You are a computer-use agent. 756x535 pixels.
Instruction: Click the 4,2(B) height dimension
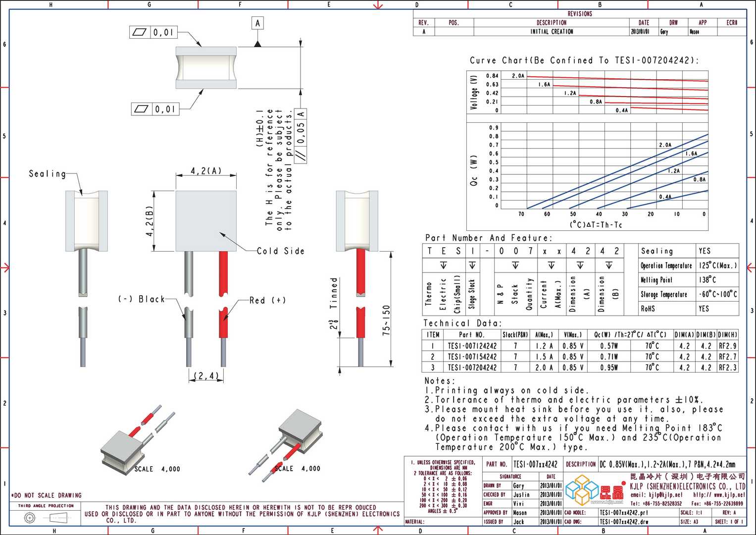point(150,221)
